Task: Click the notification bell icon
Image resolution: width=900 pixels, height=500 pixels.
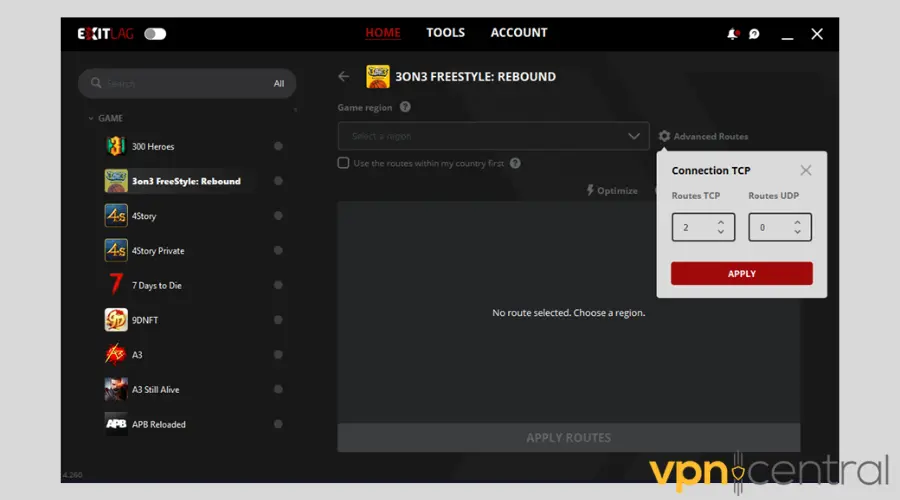Action: (732, 34)
